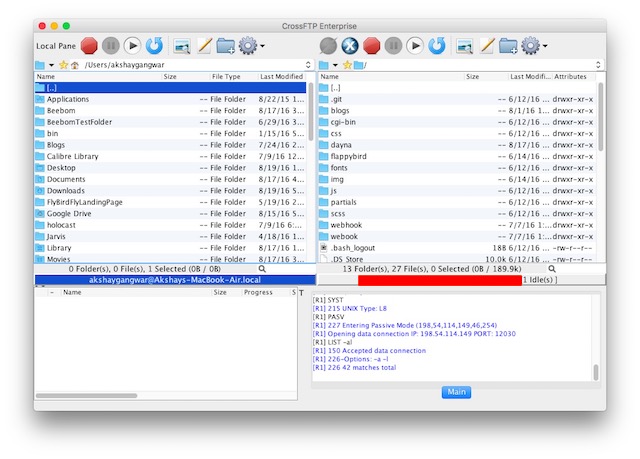Click the akshaygangwar@Akshays-MacBook-Air.local bar

[x=175, y=280]
